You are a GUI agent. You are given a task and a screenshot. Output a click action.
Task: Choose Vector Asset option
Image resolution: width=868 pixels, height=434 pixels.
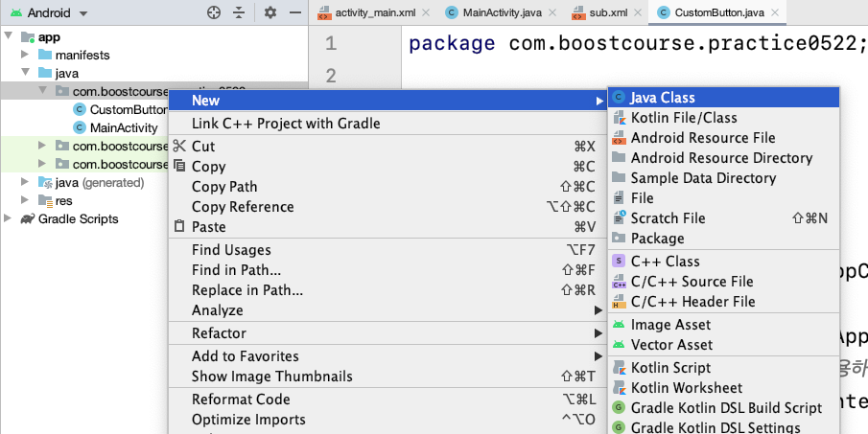[x=723, y=345]
